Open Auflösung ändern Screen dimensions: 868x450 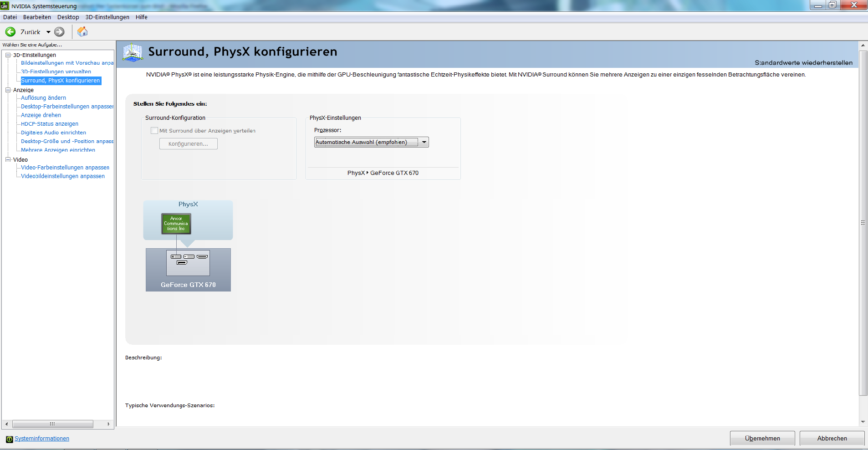pyautogui.click(x=43, y=98)
